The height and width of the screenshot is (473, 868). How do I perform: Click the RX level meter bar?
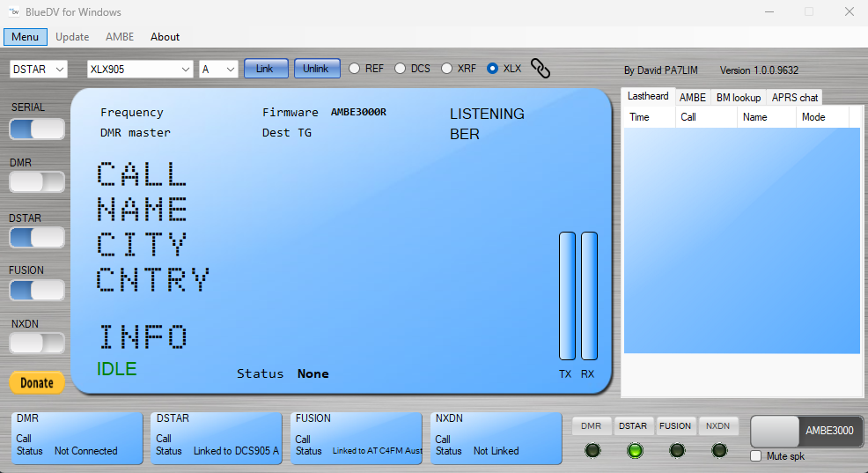click(589, 296)
